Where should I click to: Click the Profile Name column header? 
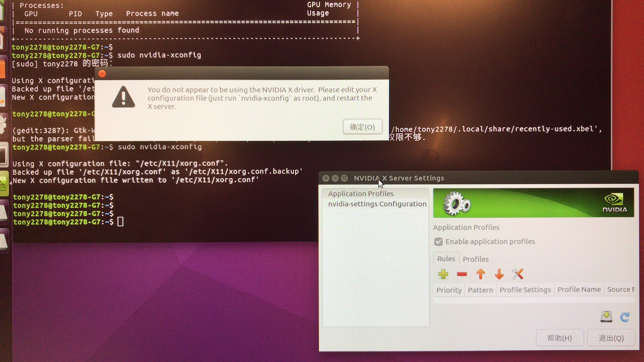click(579, 289)
